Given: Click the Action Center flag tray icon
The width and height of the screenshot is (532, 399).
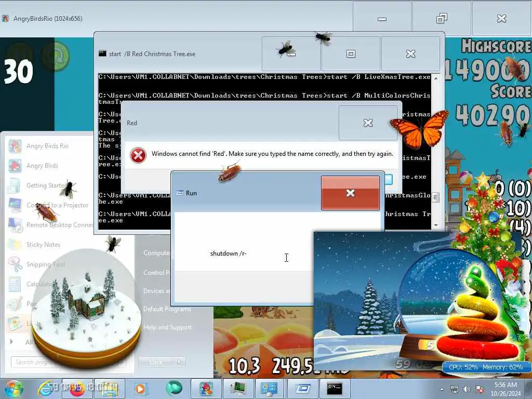Looking at the screenshot, I should [x=480, y=390].
